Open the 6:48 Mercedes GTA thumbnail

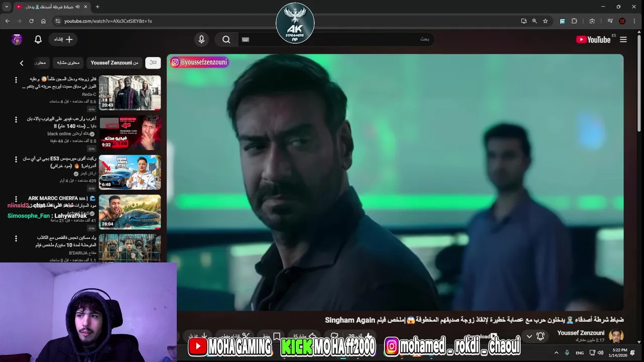[130, 172]
